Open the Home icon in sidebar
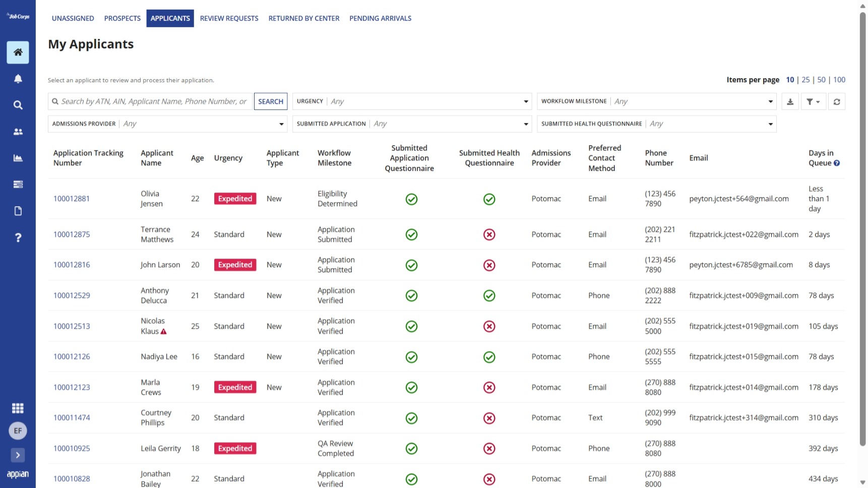This screenshot has width=868, height=488. coord(18,52)
